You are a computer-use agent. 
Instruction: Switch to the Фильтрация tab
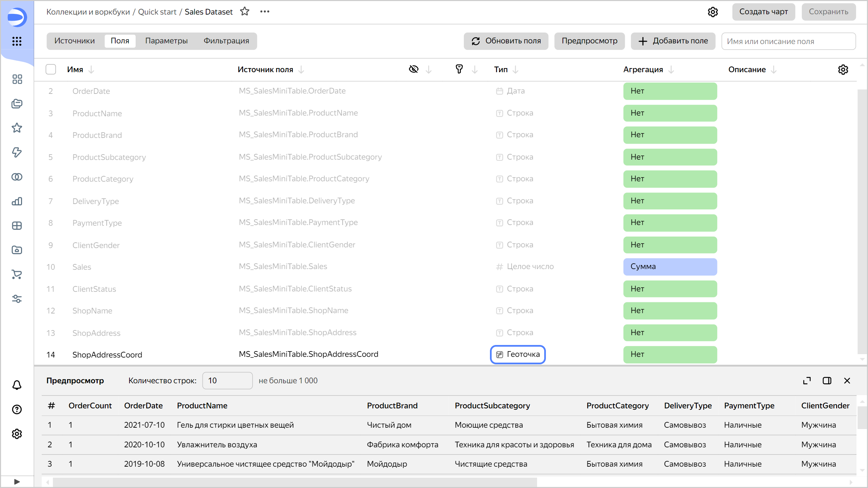pos(226,41)
